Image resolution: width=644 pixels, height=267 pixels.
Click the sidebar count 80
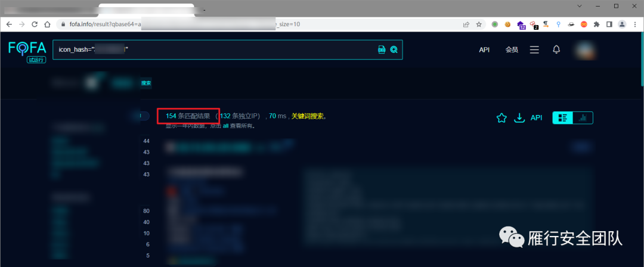coord(146,211)
